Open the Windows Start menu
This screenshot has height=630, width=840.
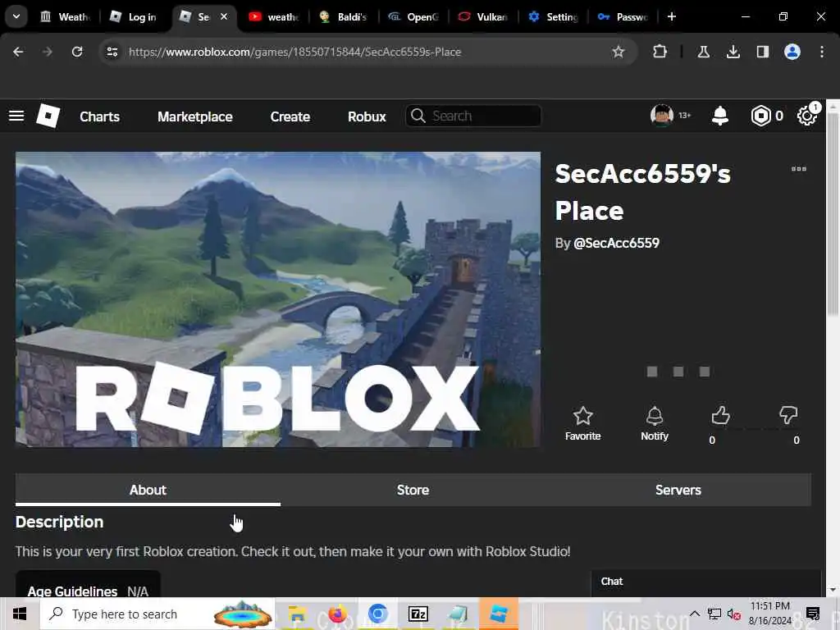tap(20, 614)
